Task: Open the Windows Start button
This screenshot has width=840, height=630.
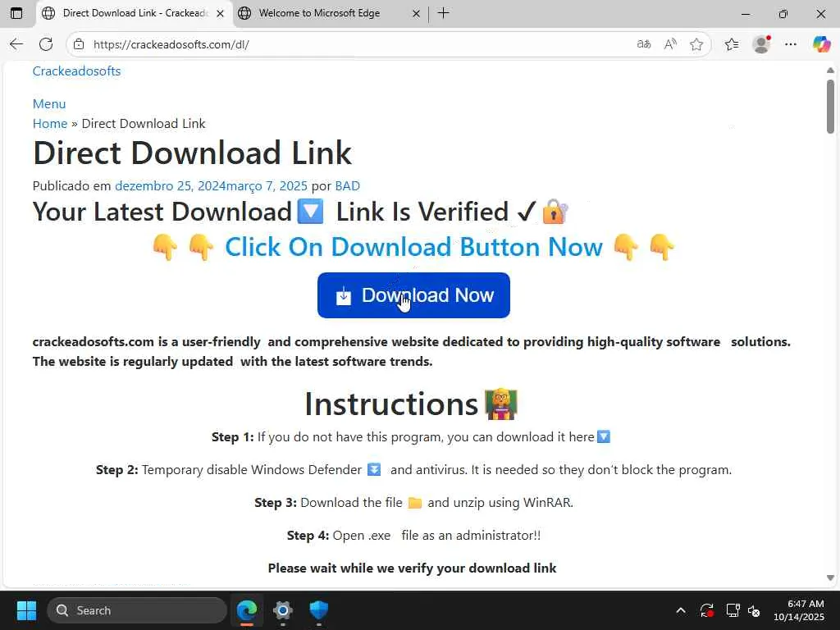Action: (x=26, y=610)
